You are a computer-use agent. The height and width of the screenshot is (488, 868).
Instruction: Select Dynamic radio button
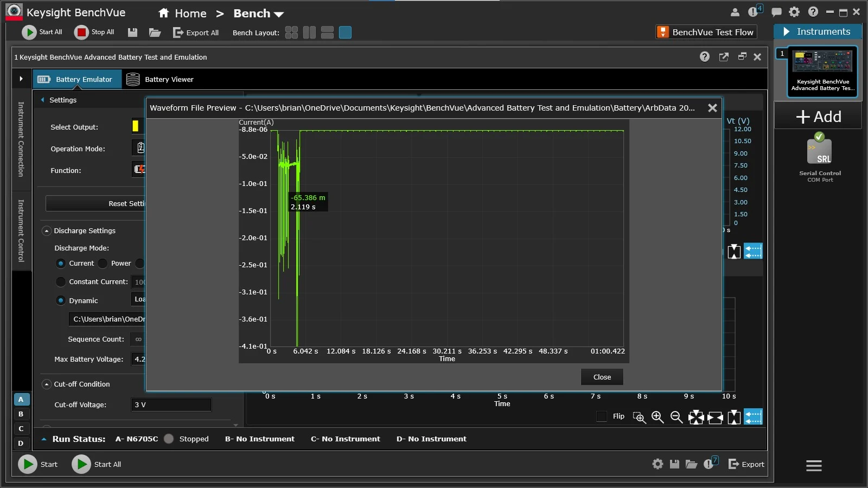click(x=61, y=300)
